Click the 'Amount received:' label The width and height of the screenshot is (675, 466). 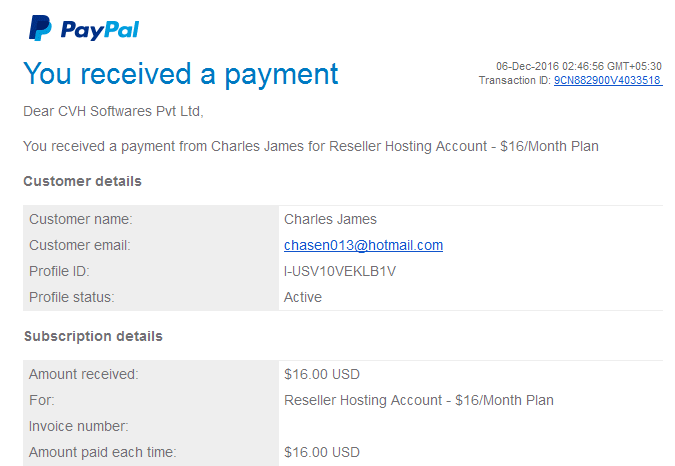84,374
